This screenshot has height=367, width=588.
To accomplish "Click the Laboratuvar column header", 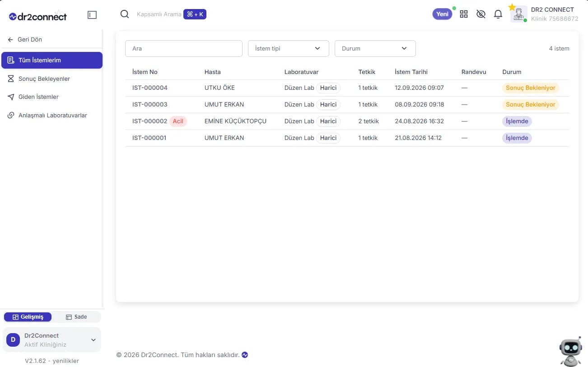I will pos(302,72).
